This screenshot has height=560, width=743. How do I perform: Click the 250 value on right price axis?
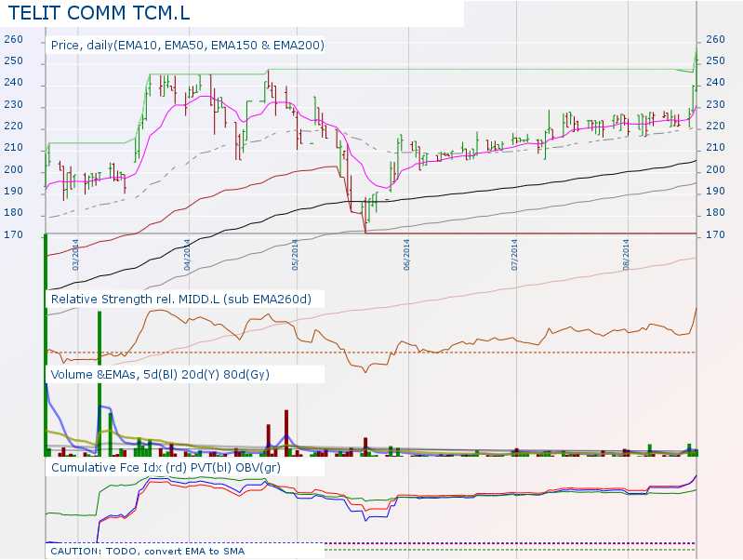tap(715, 60)
